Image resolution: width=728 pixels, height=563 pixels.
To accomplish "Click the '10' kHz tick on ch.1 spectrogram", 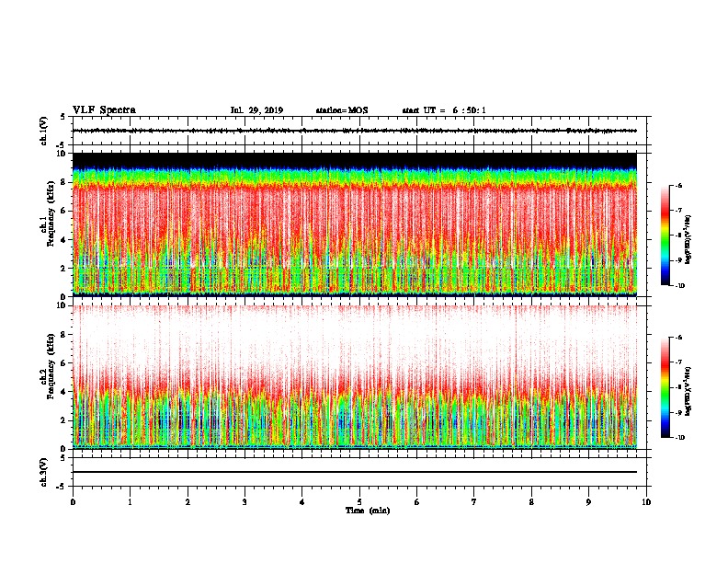I will point(63,154).
